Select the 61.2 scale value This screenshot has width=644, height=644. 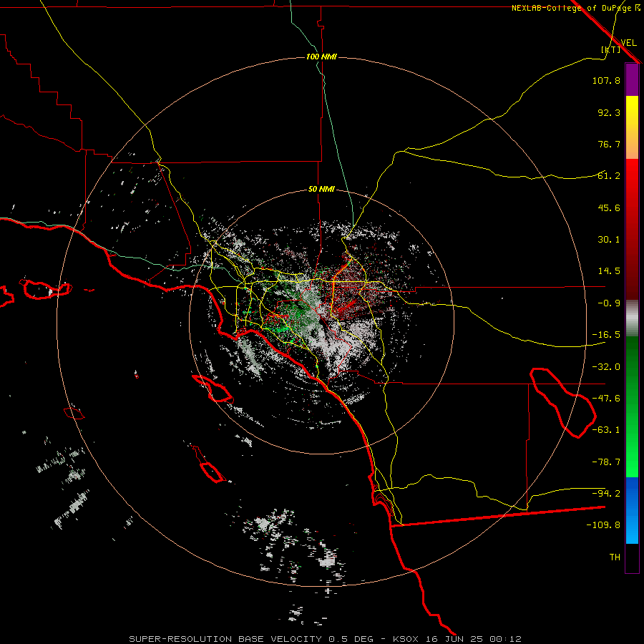pos(609,176)
